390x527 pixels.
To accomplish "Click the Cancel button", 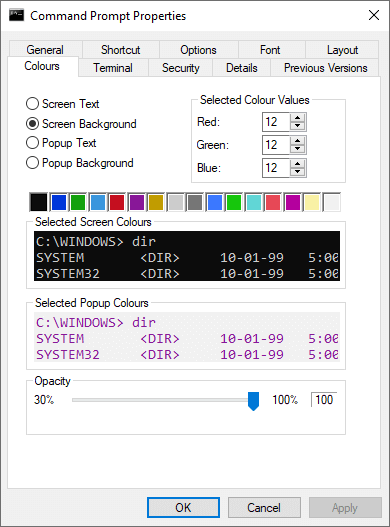I will [264, 508].
